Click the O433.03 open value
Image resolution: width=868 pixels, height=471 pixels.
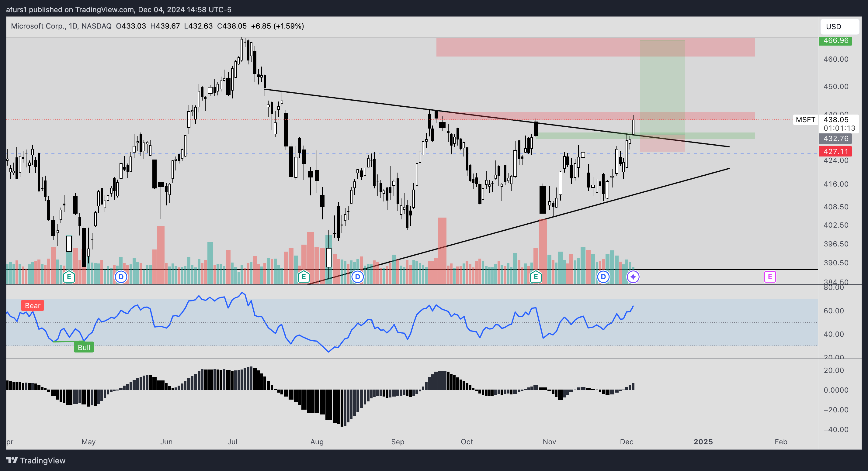(131, 26)
